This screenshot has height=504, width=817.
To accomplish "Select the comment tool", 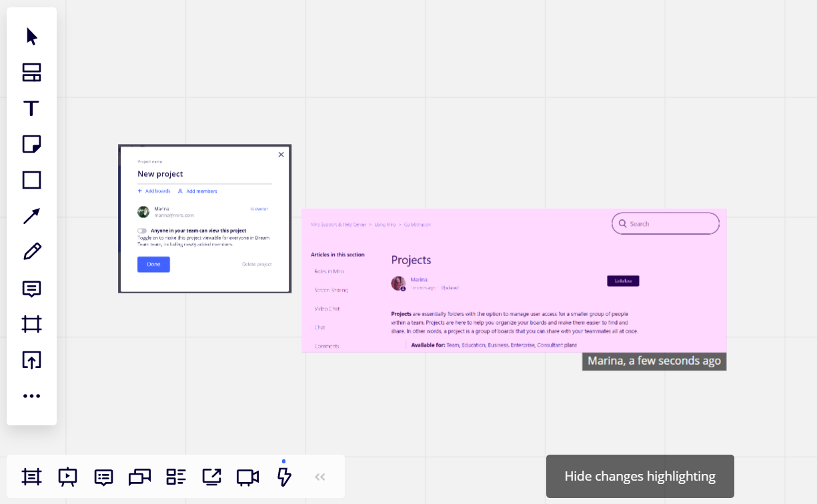I will [x=31, y=289].
